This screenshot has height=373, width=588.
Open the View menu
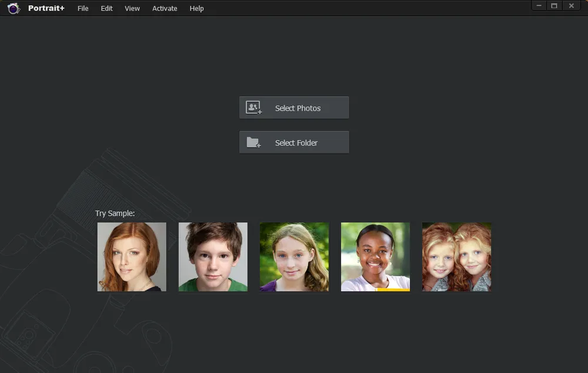coord(132,8)
